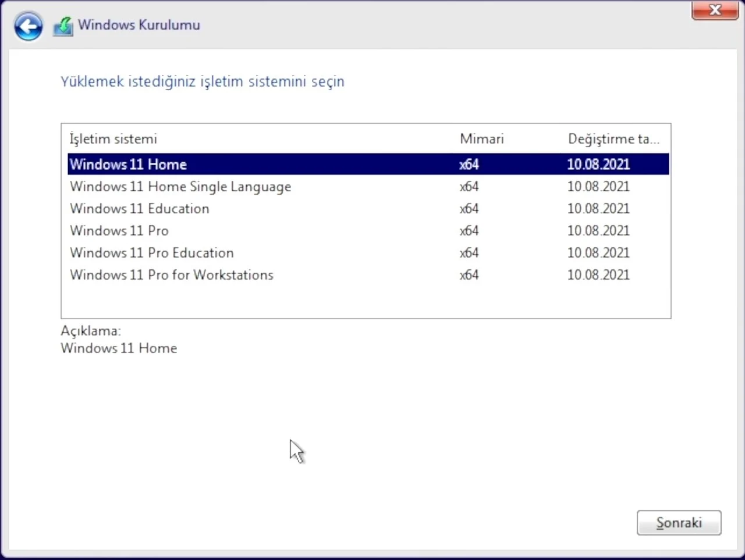
Task: Go back using the blue arrow button
Action: 28,26
